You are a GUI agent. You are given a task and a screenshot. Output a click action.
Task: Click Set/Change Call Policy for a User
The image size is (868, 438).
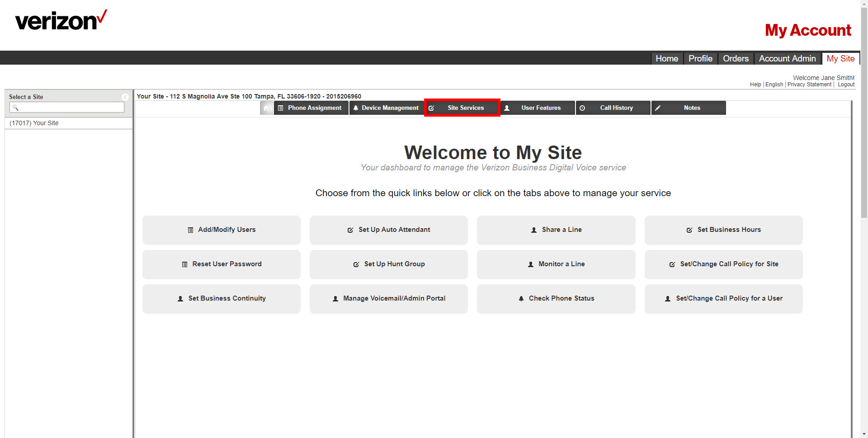(723, 299)
